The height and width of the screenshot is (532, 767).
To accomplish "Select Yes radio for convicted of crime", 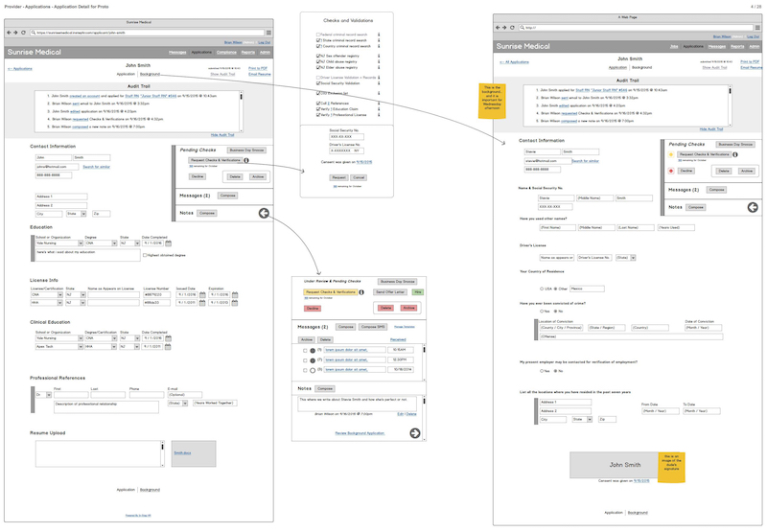I will (x=542, y=312).
